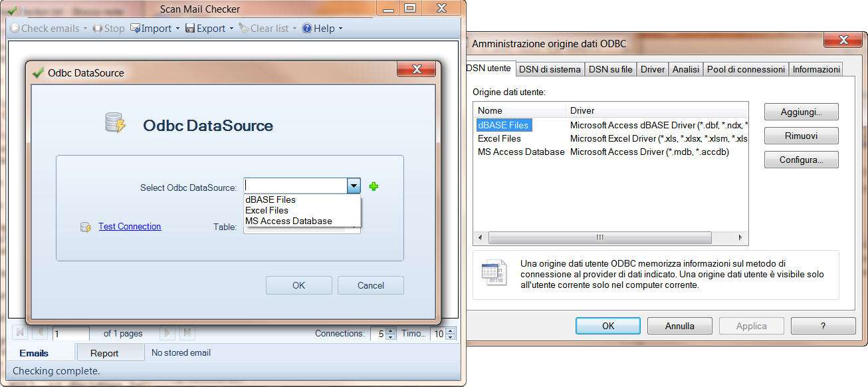The width and height of the screenshot is (868, 387).
Task: Click Microsoft Excel Driver cell text
Action: [x=659, y=138]
